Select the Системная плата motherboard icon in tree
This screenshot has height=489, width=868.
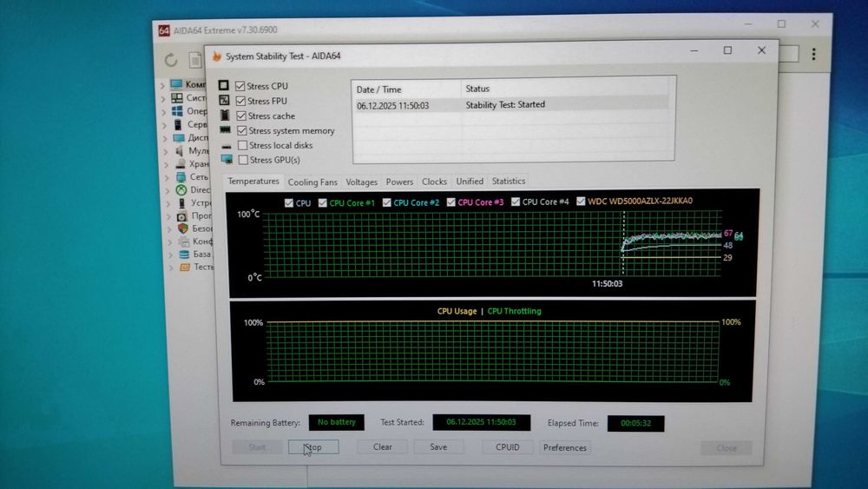(x=177, y=97)
